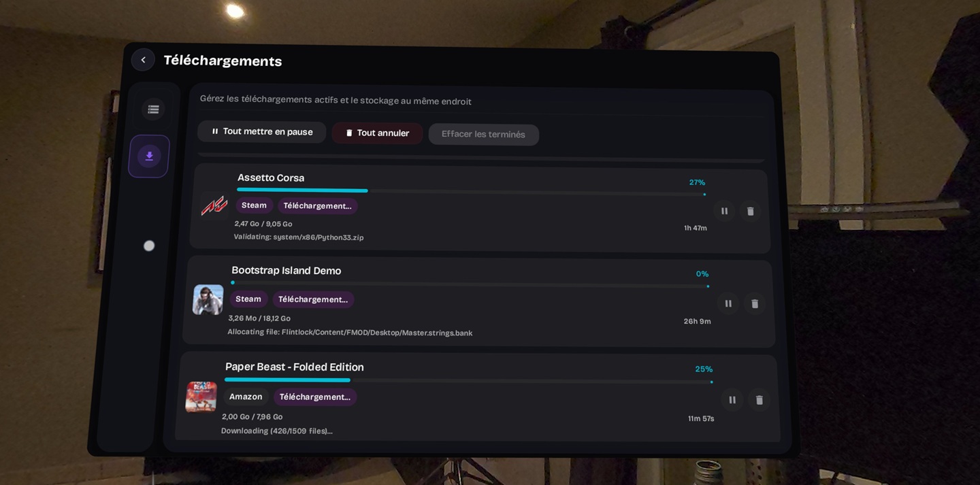Viewport: 980px width, 485px height.
Task: Open the Bootstrap Island Demo thumbnail
Action: (x=208, y=299)
